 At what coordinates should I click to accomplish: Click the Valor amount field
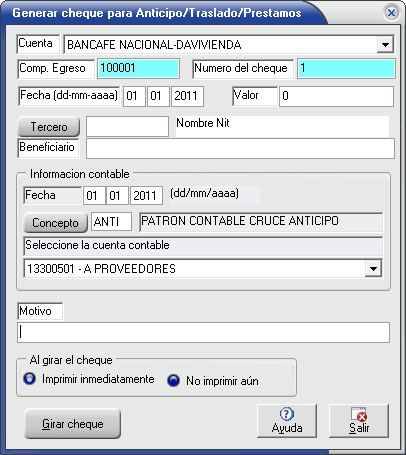tap(336, 96)
